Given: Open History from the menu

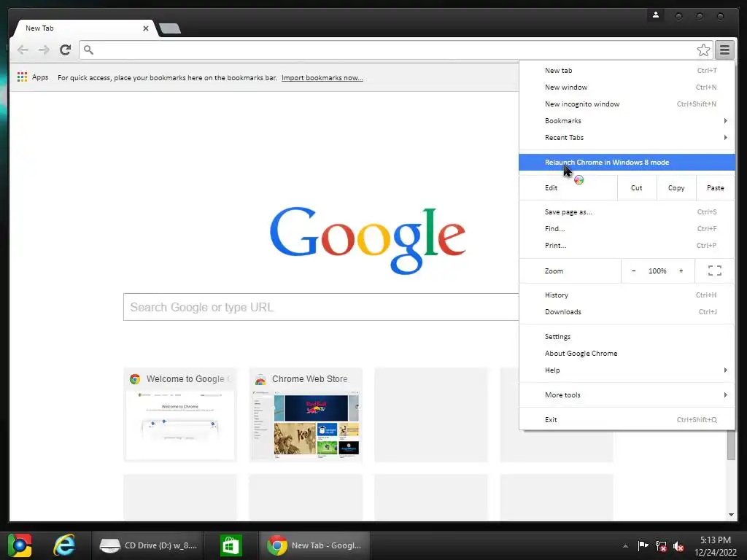Looking at the screenshot, I should point(627,295).
